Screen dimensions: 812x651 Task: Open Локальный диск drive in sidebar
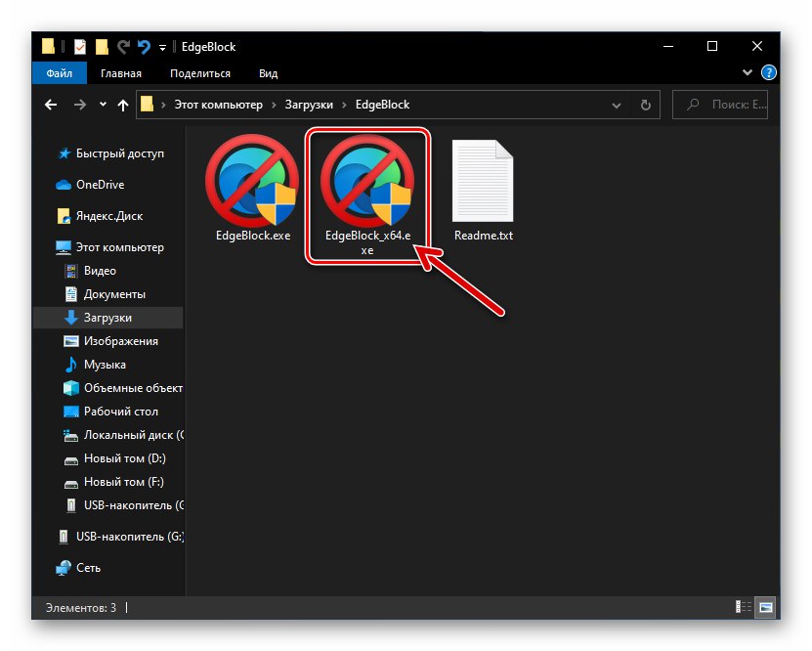point(123,435)
